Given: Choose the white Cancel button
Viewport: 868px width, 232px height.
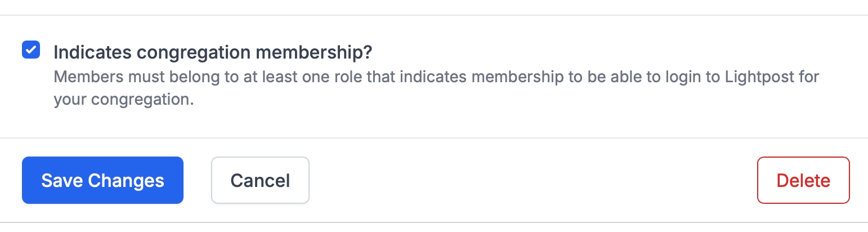Looking at the screenshot, I should click(260, 180).
